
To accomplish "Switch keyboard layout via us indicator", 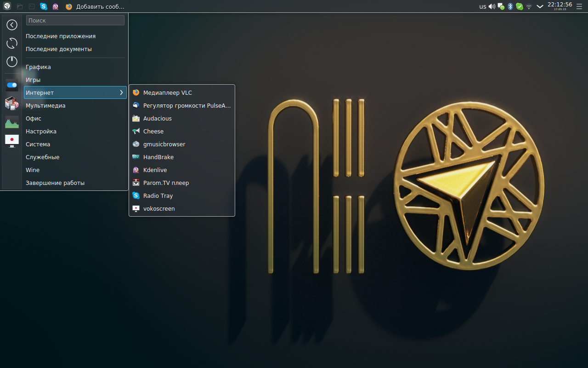I will pyautogui.click(x=482, y=6).
